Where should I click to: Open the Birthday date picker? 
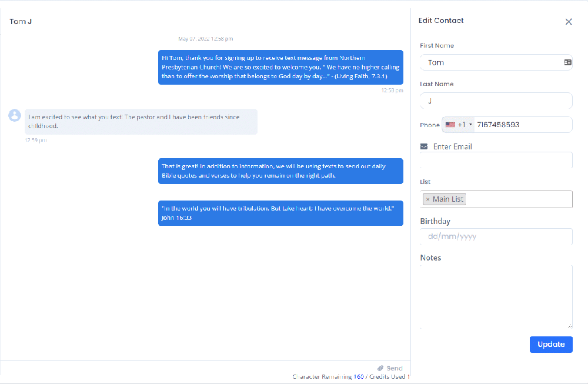tap(496, 235)
